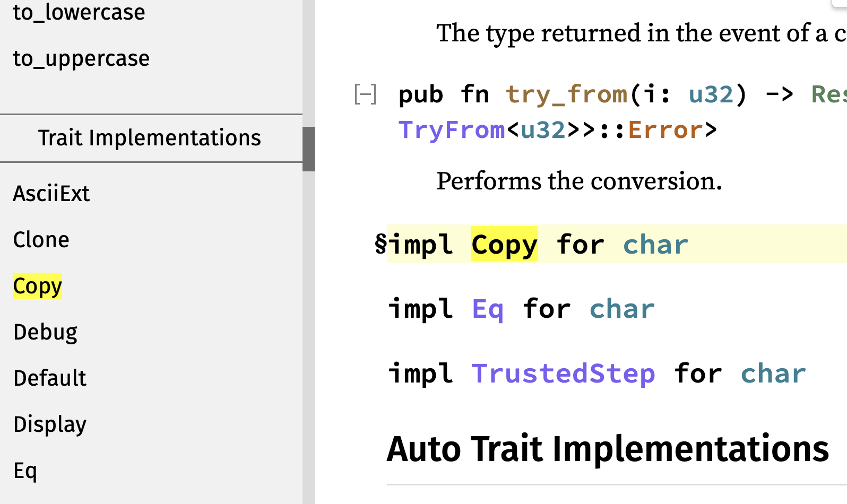Follow the purple TryFrom trait link

pos(452,130)
